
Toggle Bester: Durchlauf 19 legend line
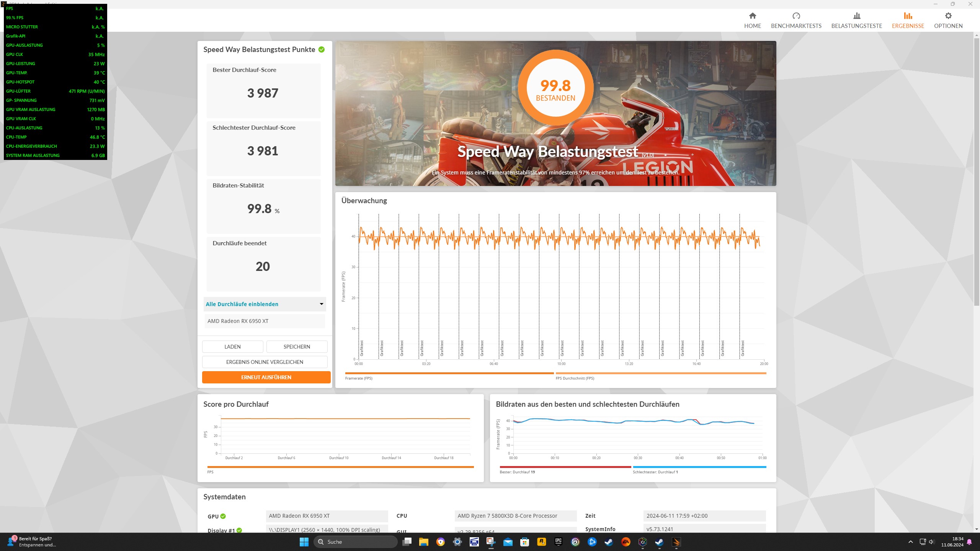click(517, 472)
